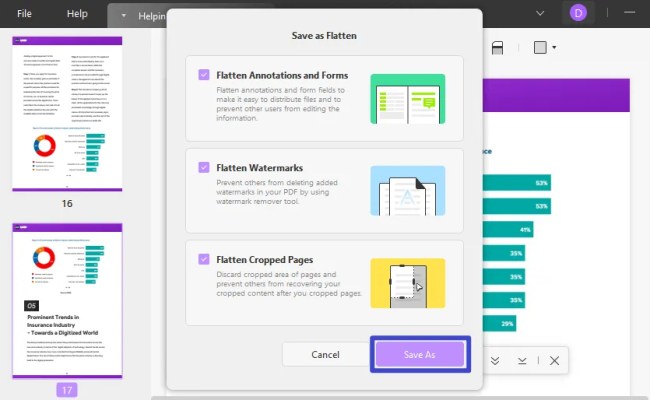Click the Flatten Cropped Pages title

click(x=264, y=260)
